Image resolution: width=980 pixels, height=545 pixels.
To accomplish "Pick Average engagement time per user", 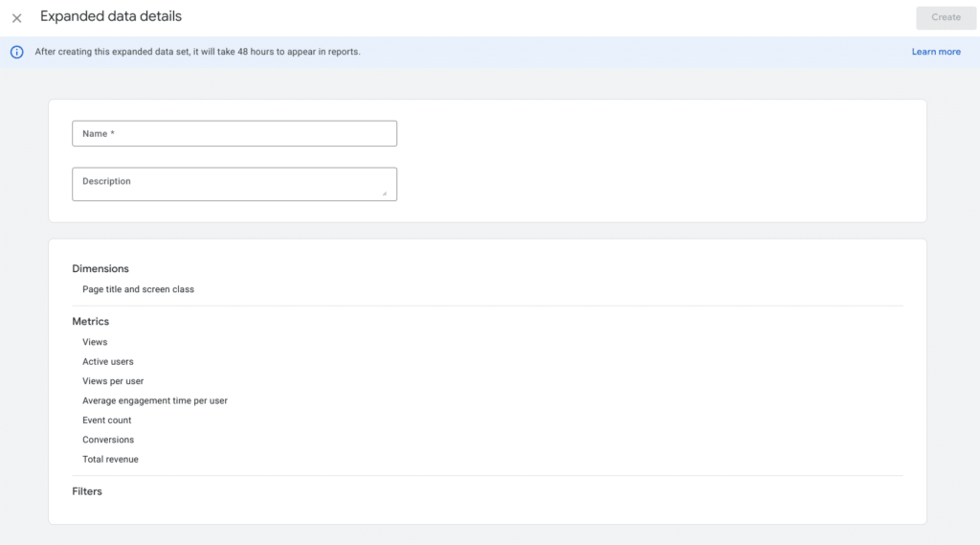I will [155, 400].
